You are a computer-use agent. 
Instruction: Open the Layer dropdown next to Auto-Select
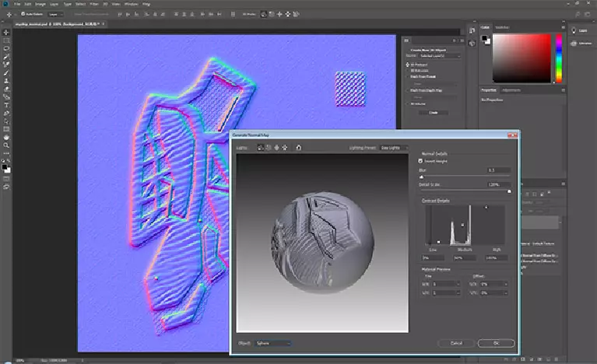[56, 14]
